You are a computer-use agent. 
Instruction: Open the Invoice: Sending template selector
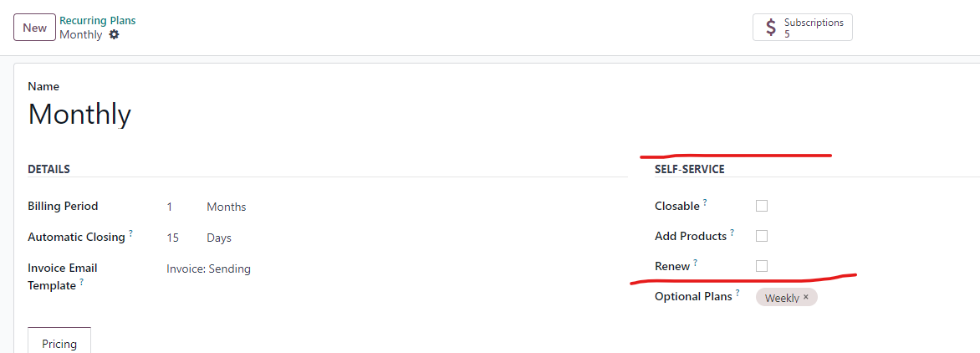click(x=209, y=269)
